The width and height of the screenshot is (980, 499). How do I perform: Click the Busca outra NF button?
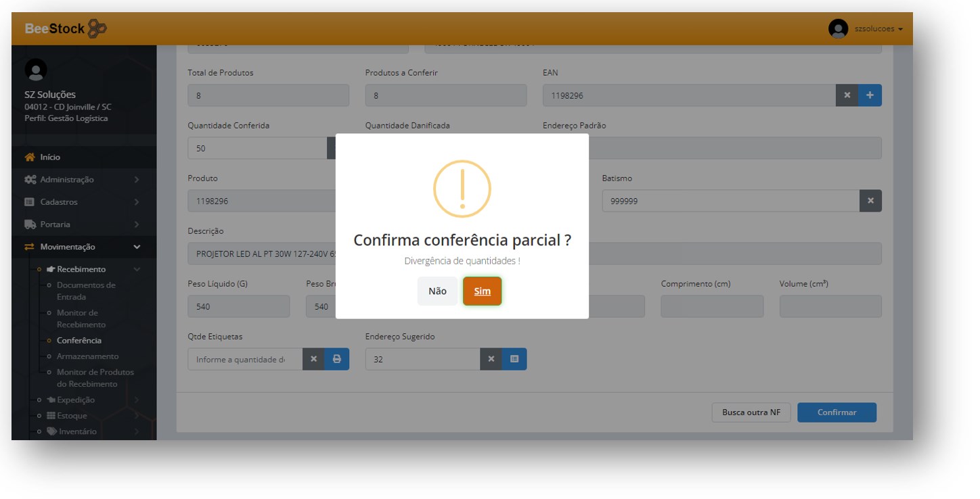[751, 412]
